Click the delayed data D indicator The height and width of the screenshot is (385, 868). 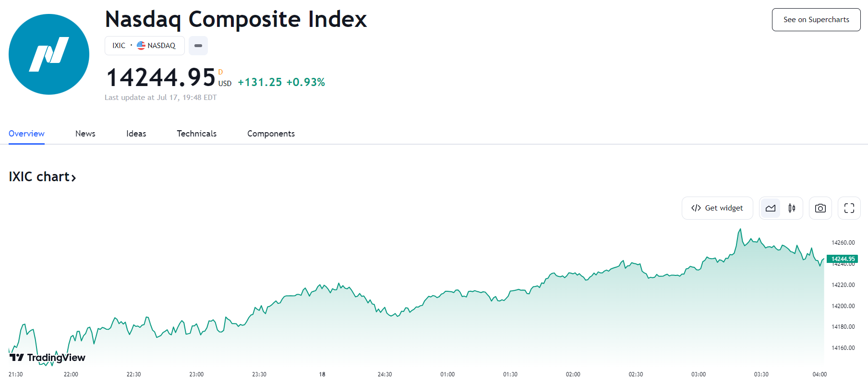click(221, 72)
